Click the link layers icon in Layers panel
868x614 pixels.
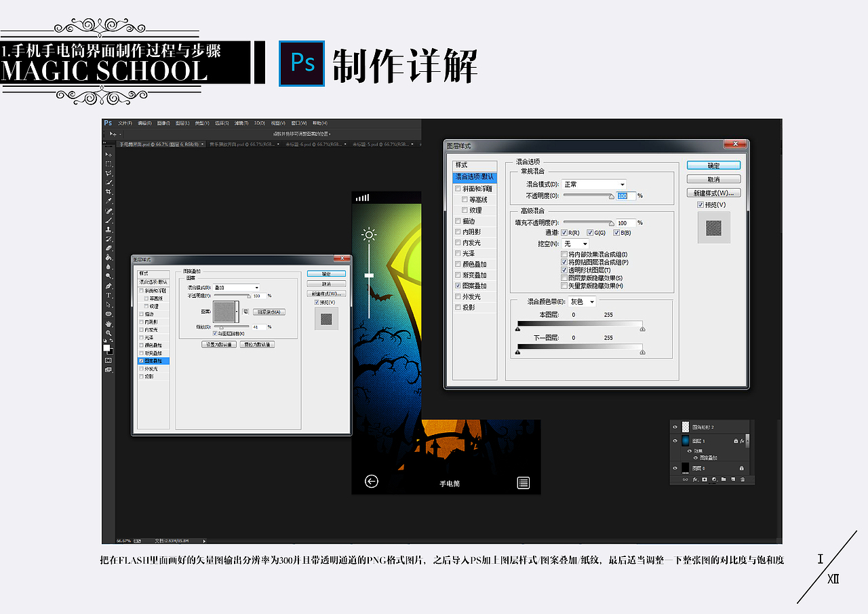(686, 480)
